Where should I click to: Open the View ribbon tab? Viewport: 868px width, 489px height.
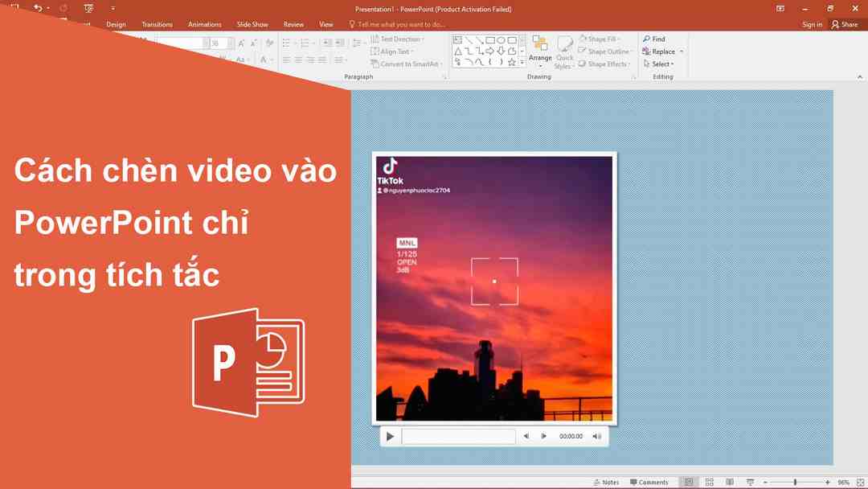click(x=326, y=24)
